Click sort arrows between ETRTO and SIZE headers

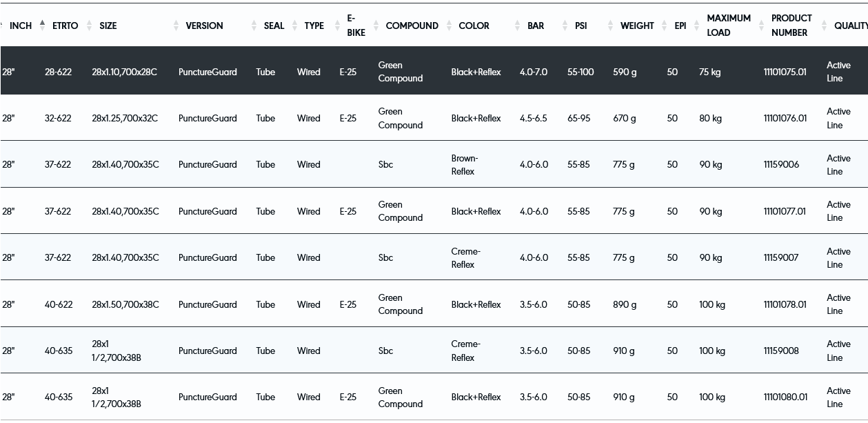[x=89, y=26]
